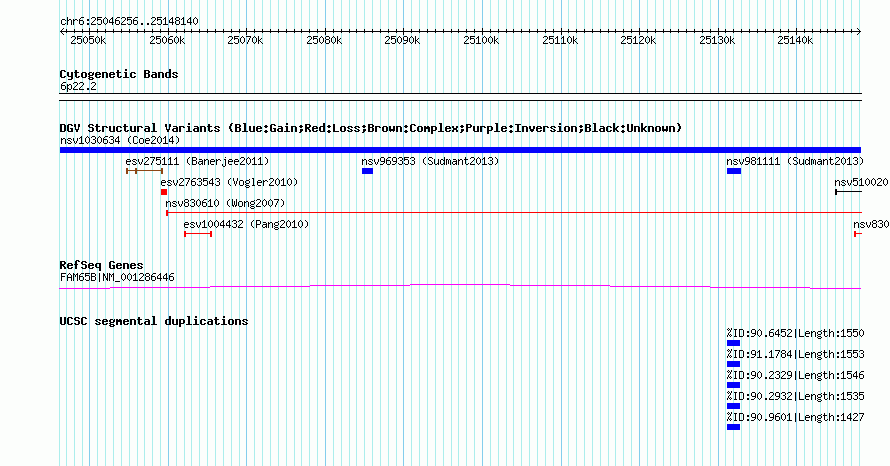Click the 6p22.2 cytogenetic band bar

[460, 97]
